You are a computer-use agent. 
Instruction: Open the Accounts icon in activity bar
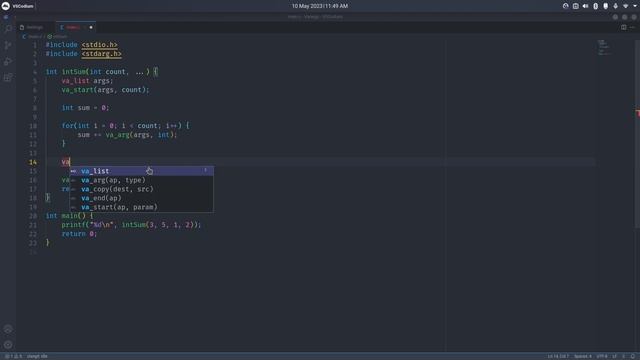(8, 329)
